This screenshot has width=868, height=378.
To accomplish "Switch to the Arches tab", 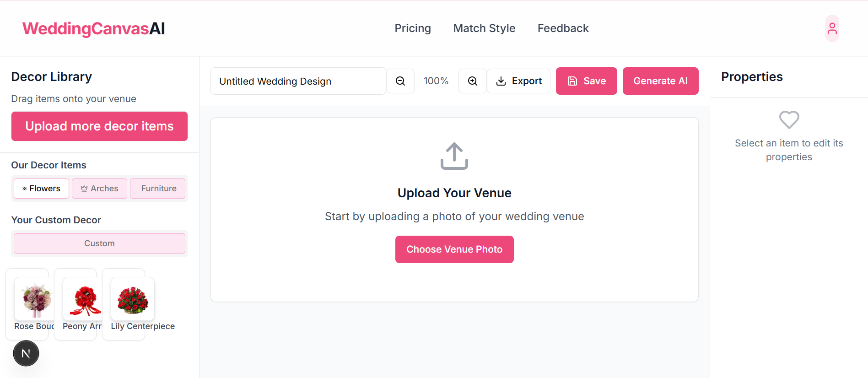I will click(99, 189).
